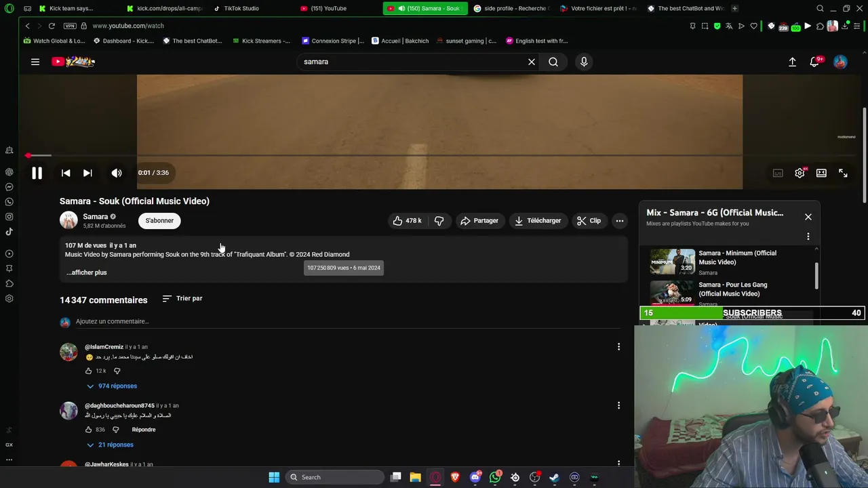Image resolution: width=868 pixels, height=488 pixels.
Task: Click the Télécharger download button
Action: click(x=538, y=220)
